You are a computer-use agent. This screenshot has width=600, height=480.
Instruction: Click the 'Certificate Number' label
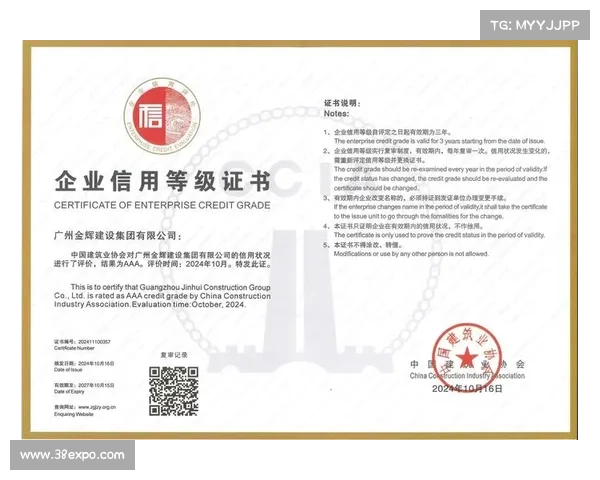(x=74, y=348)
